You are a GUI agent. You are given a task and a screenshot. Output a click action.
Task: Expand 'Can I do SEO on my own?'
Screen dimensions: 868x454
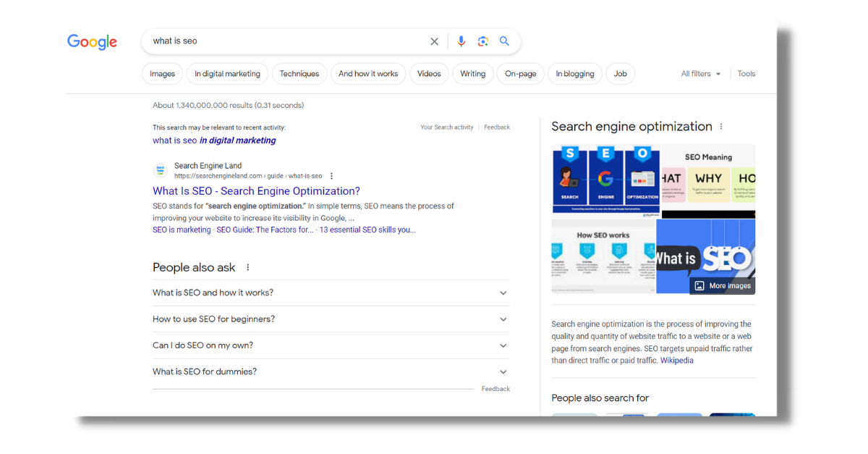(x=503, y=345)
